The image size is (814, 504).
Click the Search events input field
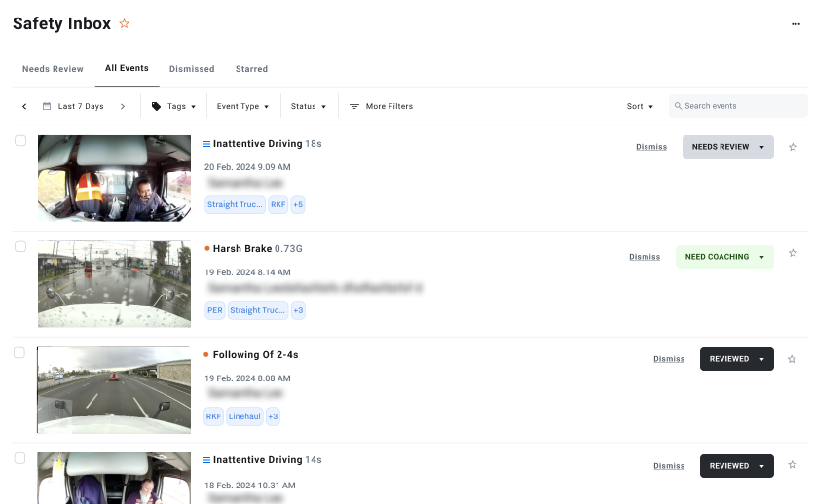(738, 106)
